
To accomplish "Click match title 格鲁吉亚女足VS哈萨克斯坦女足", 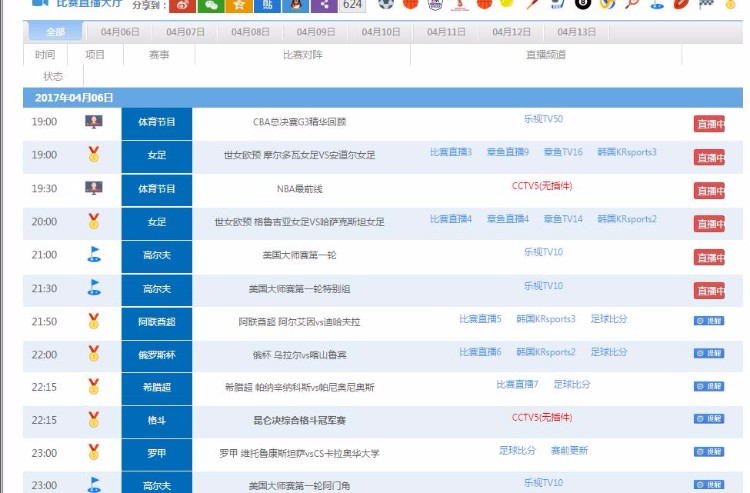I will 299,221.
